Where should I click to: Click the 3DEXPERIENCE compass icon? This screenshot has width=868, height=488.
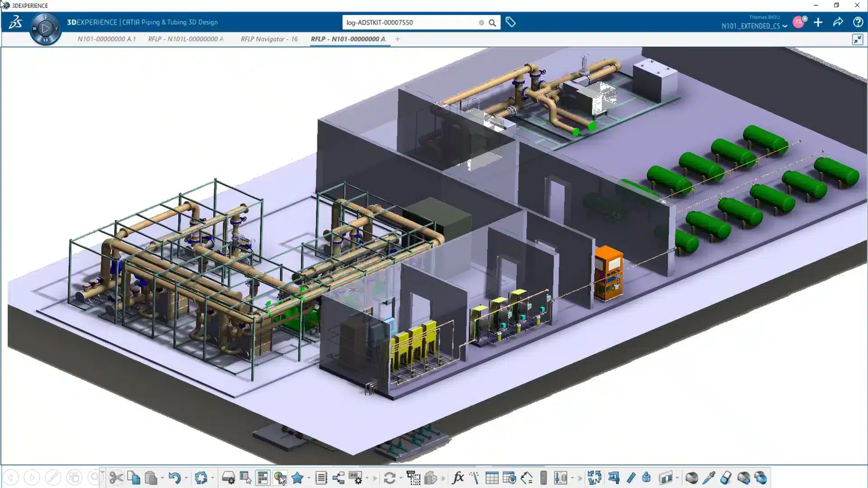tap(45, 28)
